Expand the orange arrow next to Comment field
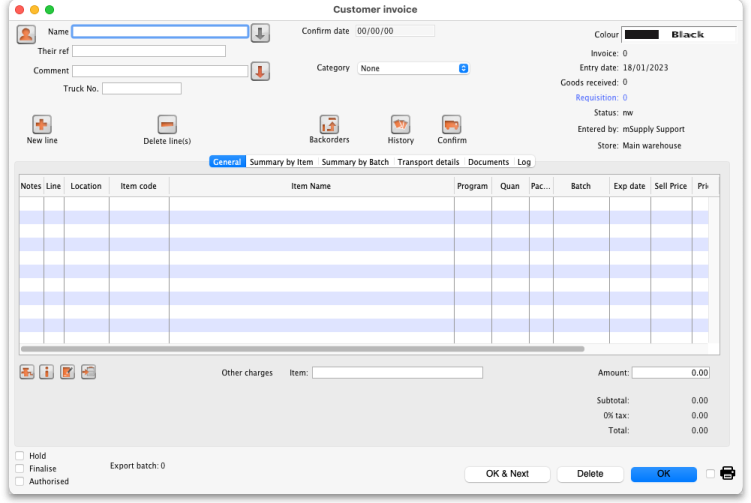This screenshot has width=751, height=503. pos(260,71)
